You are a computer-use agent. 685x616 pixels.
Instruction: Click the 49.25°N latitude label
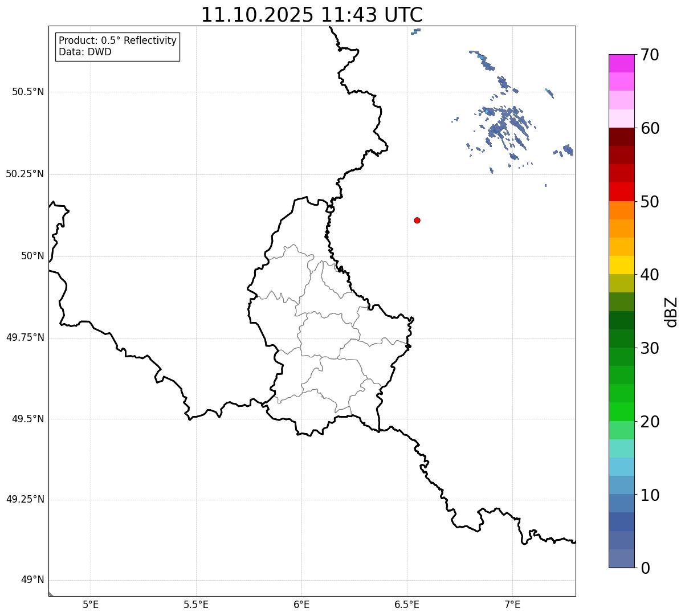pyautogui.click(x=25, y=499)
